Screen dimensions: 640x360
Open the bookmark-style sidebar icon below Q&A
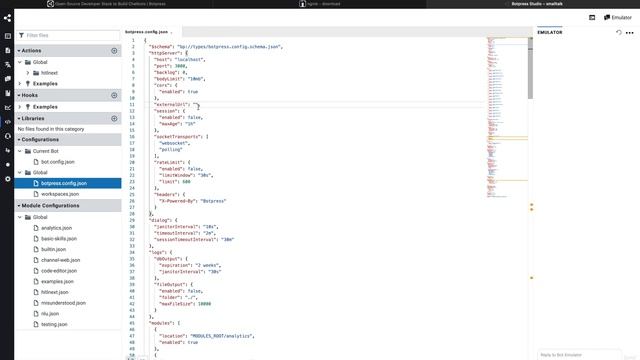pos(7,93)
